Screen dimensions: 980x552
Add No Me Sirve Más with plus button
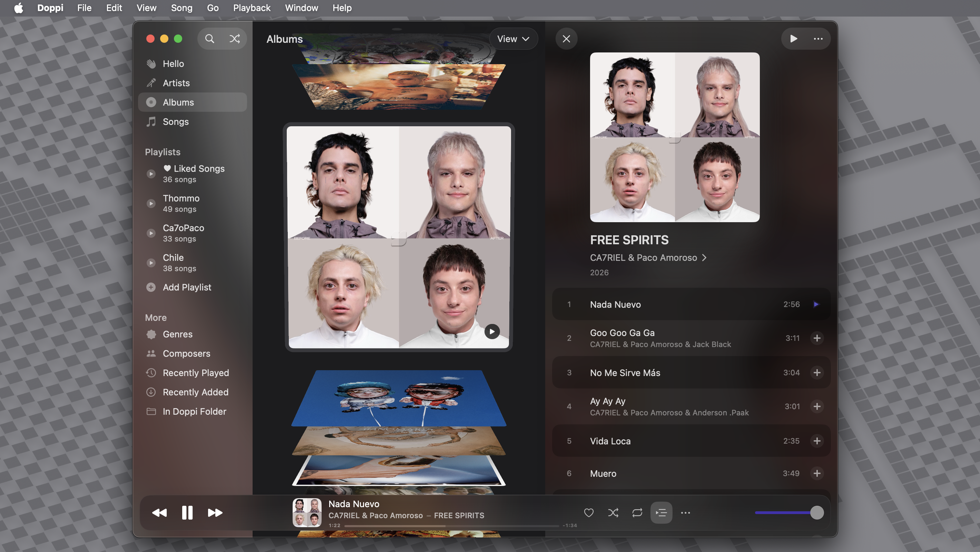coord(817,373)
